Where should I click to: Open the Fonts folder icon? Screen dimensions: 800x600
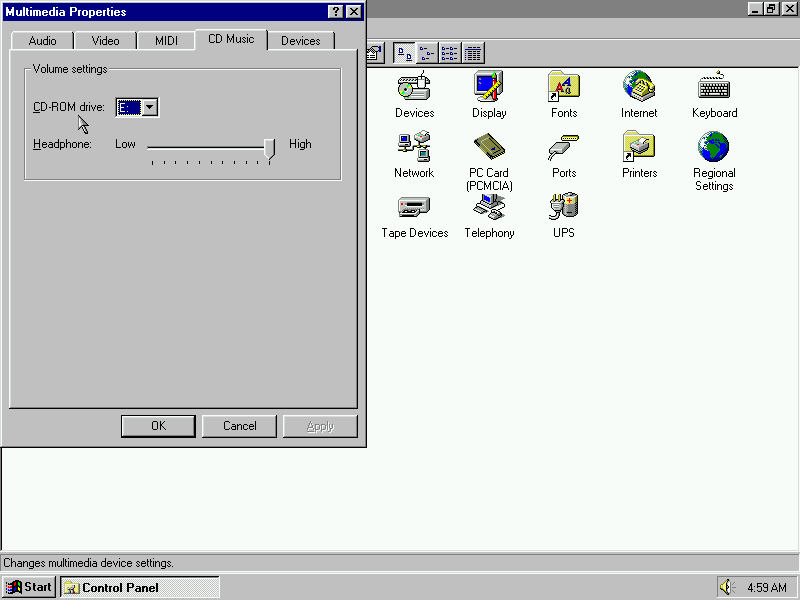click(x=564, y=88)
